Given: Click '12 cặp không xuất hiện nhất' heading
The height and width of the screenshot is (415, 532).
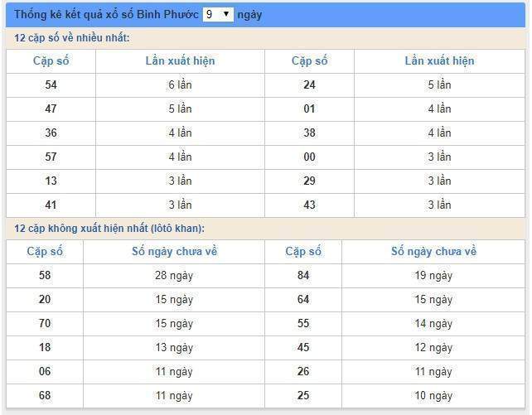Looking at the screenshot, I should tap(109, 229).
